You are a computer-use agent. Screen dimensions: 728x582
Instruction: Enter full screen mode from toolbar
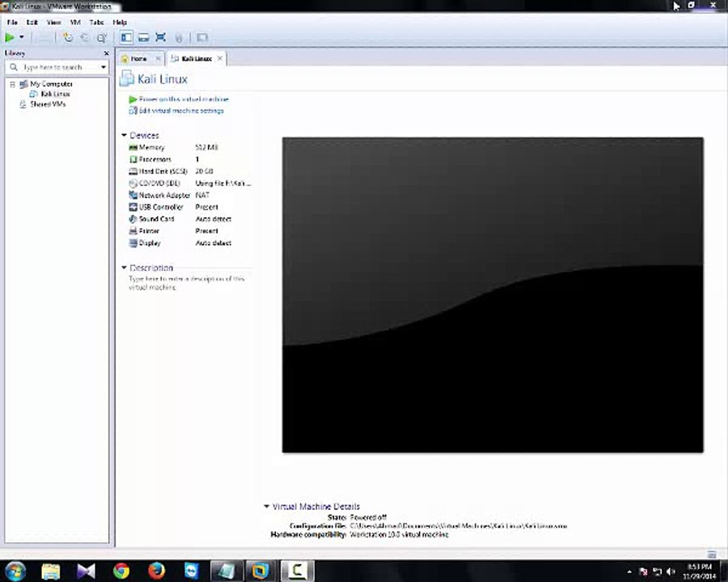coord(161,38)
